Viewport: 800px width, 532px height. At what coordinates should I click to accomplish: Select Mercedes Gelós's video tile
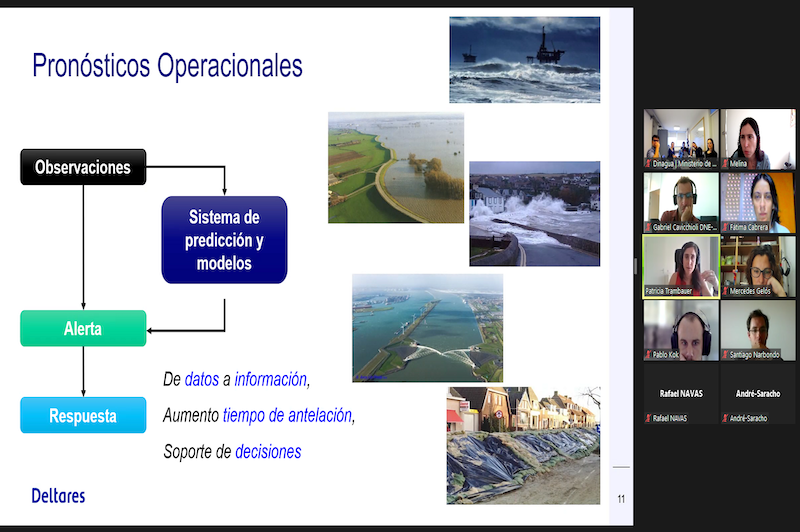pos(758,266)
